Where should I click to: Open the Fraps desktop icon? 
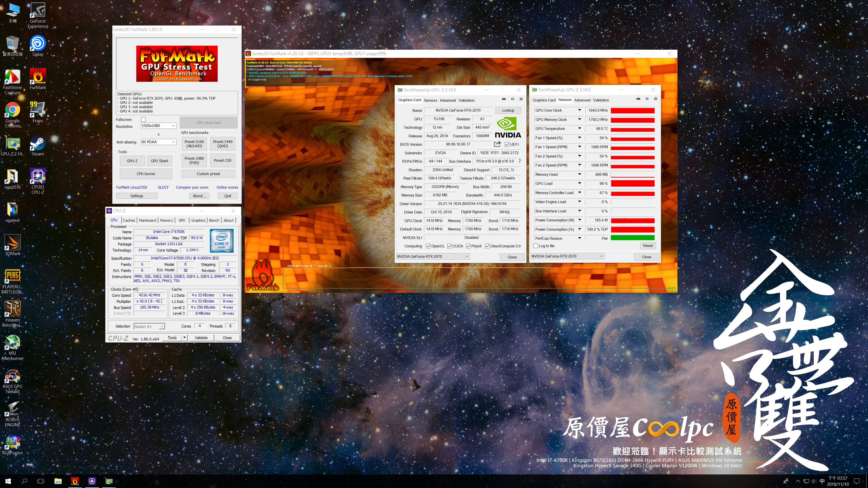(38, 112)
